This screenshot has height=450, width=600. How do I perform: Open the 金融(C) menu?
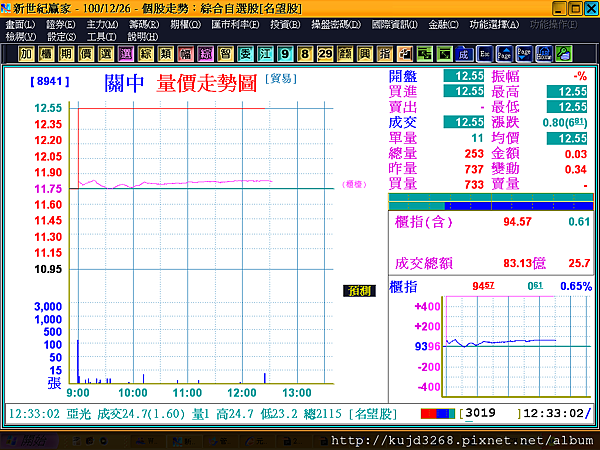[443, 25]
